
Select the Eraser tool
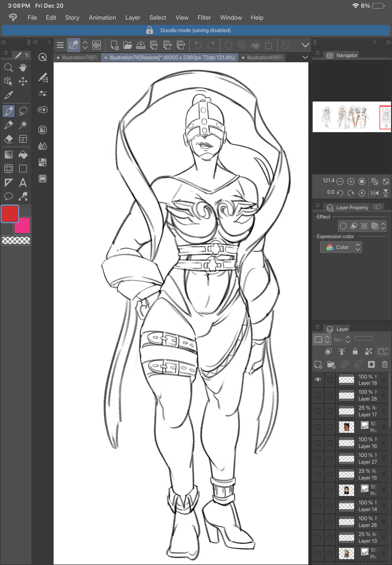pyautogui.click(x=8, y=139)
